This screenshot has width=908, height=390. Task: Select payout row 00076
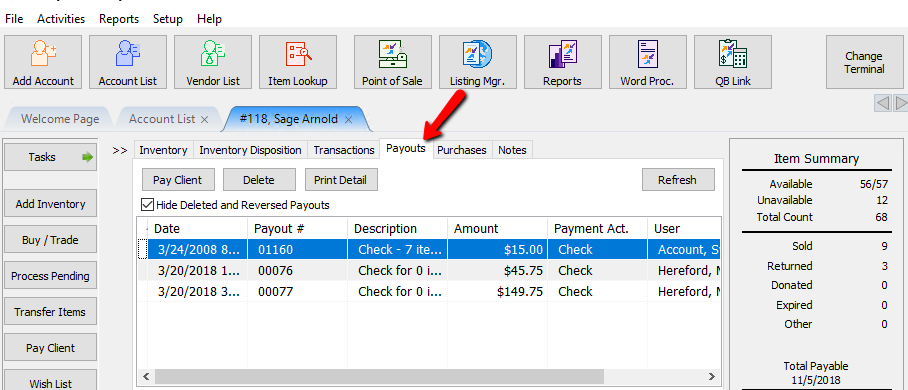pyautogui.click(x=430, y=270)
